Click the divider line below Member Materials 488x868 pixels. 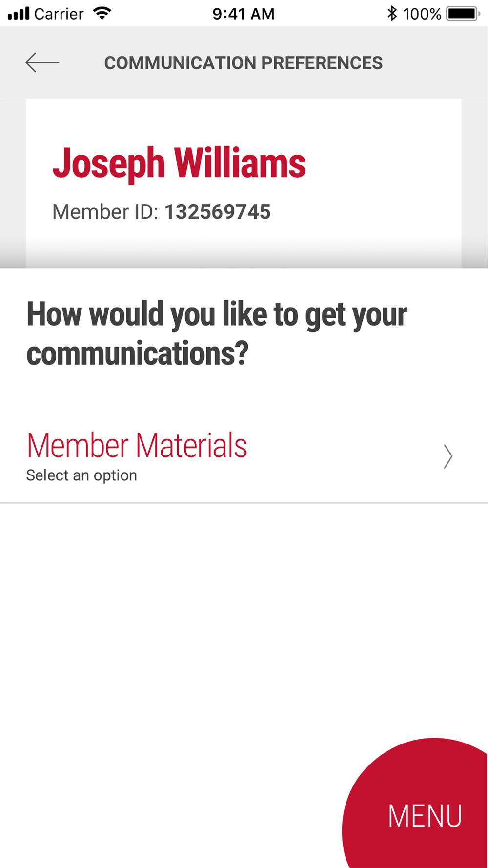click(x=244, y=503)
